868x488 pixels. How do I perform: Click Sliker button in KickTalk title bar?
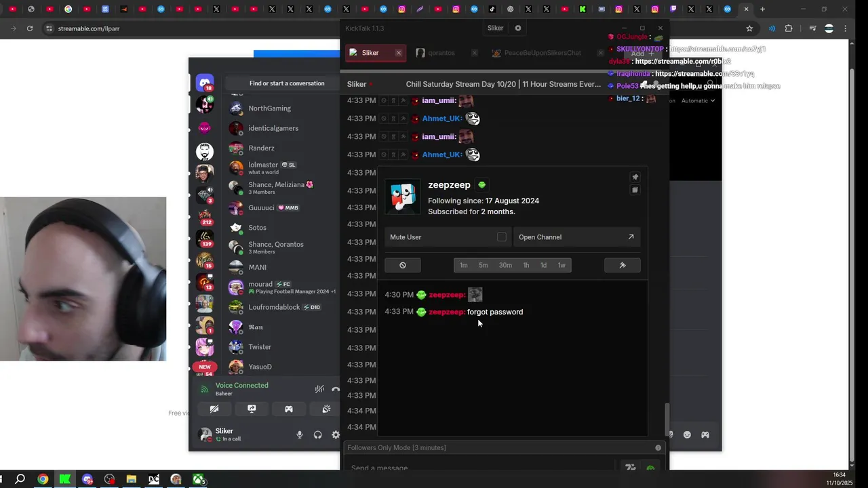click(496, 28)
